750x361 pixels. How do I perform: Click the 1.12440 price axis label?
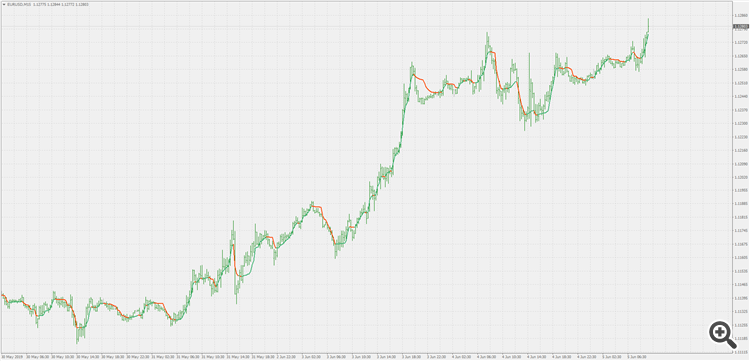pyautogui.click(x=741, y=96)
